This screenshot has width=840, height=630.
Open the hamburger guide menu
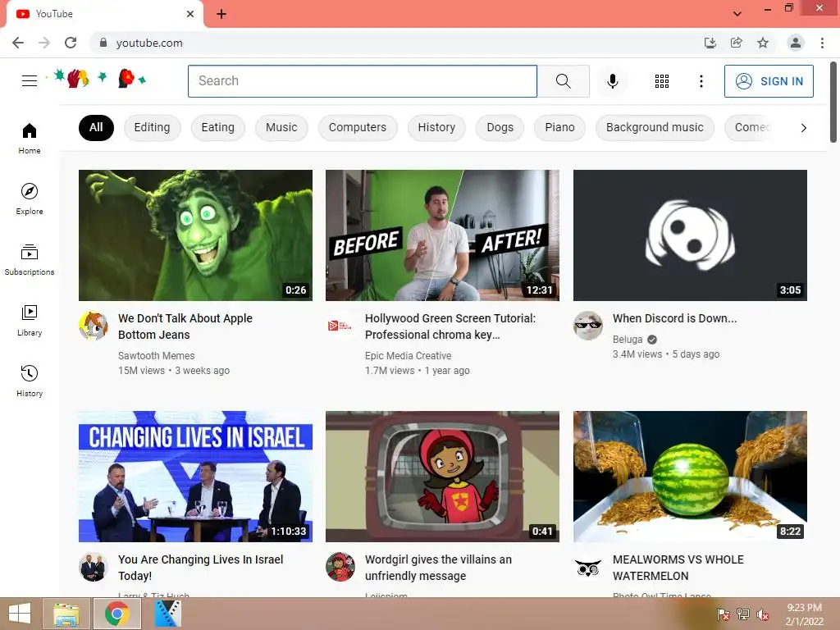[30, 81]
